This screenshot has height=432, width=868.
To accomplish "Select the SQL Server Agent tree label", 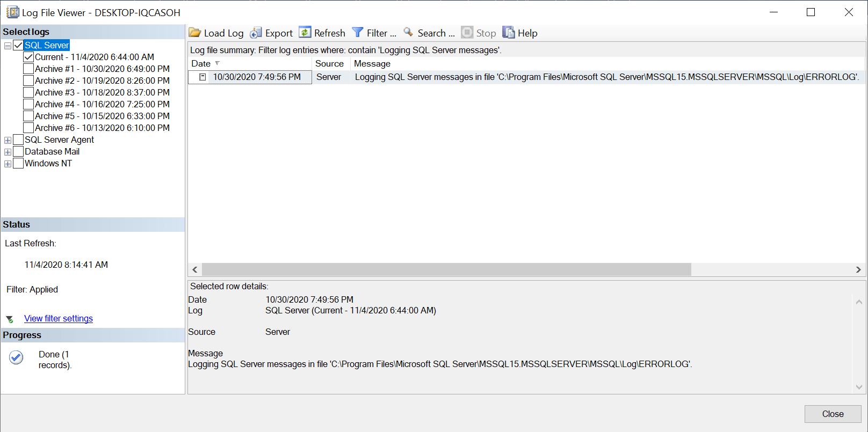I will pos(59,140).
